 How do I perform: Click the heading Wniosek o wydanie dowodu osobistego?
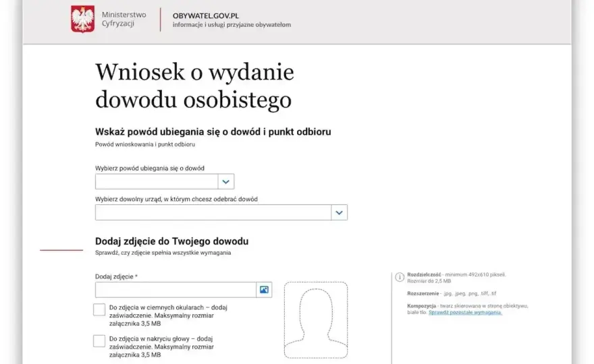pyautogui.click(x=194, y=86)
